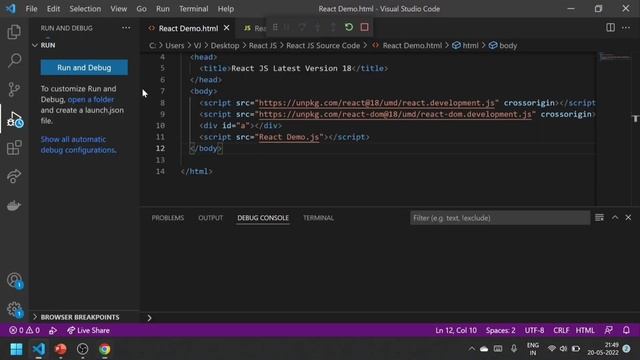
Task: Click the debug Pause button
Action: (287, 27)
